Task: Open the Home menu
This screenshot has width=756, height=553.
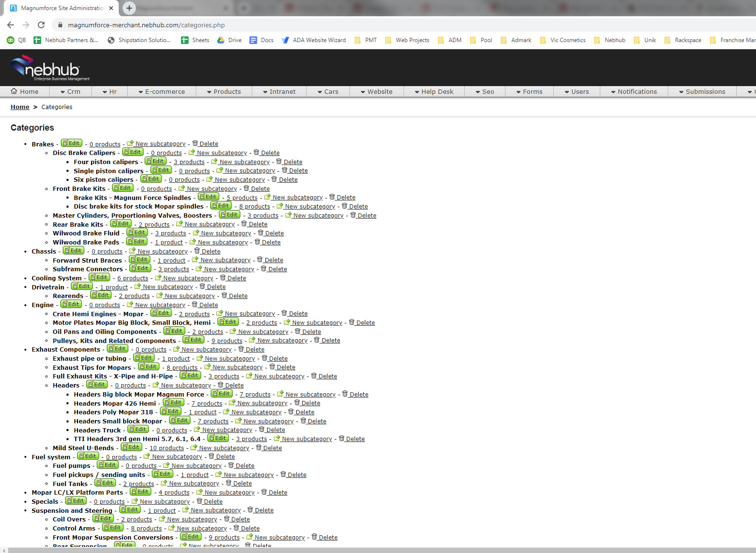Action: (24, 91)
